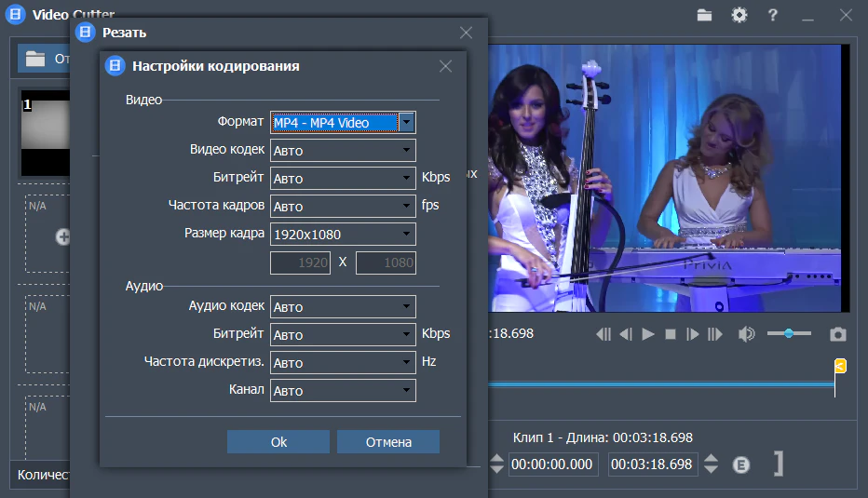Mute audio with the speaker icon
868x498 pixels.
746,334
